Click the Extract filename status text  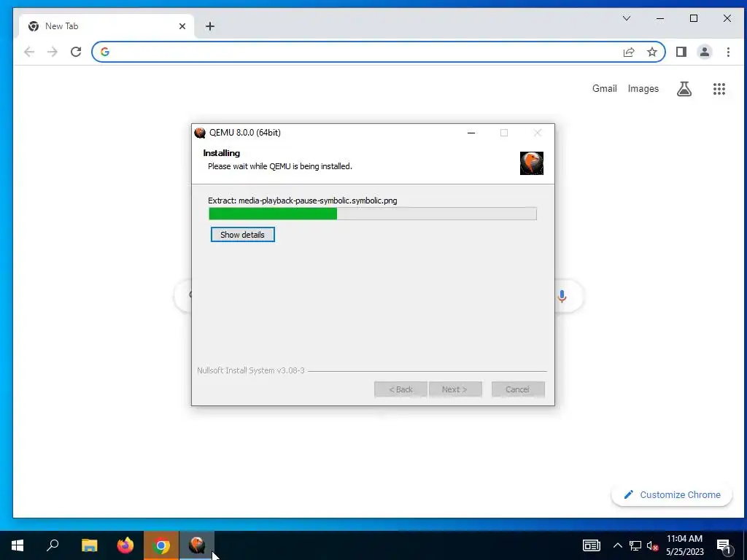point(303,201)
